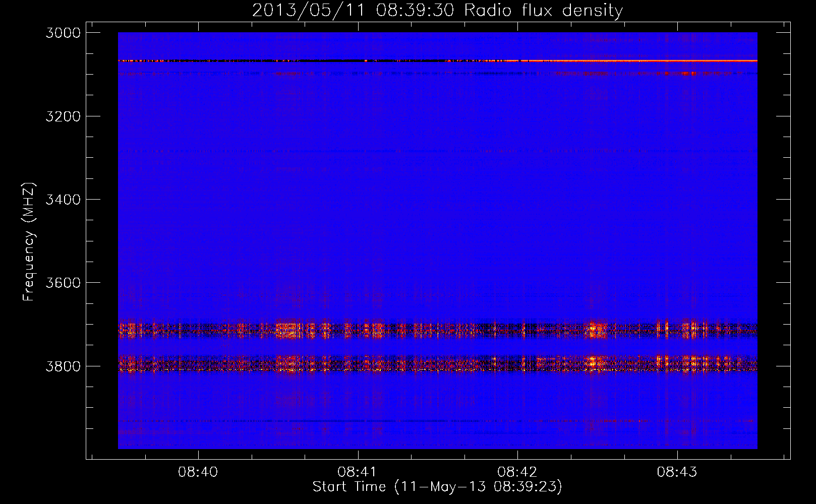Click the noisy emission band just above 3800 MHz
Viewport: 816px width, 504px height.
(437, 363)
